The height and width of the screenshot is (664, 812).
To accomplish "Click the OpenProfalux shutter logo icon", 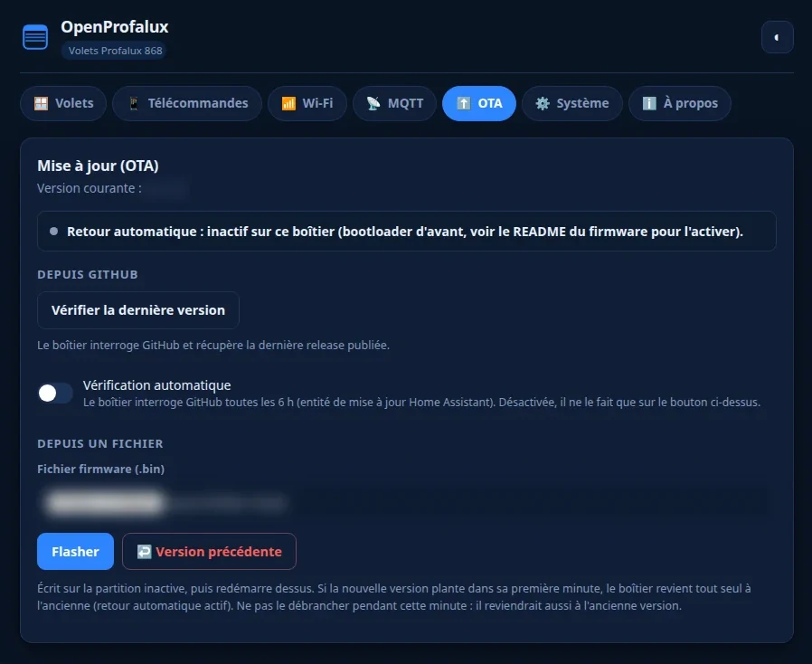I will [35, 37].
